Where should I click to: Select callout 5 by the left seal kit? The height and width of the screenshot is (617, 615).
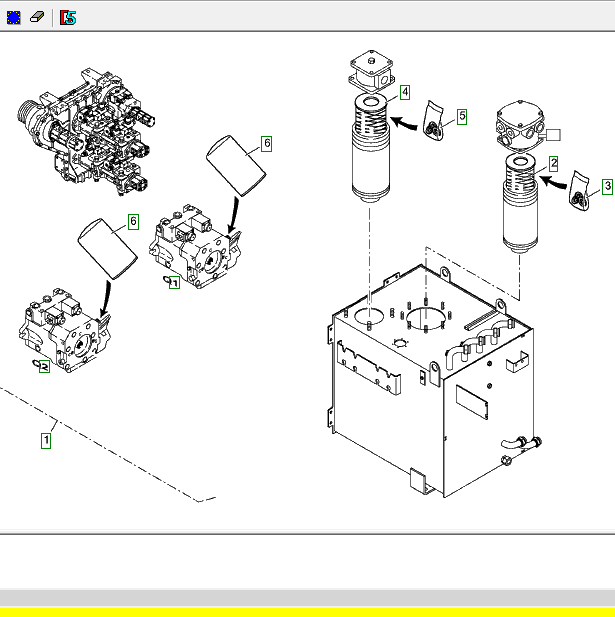tap(461, 117)
